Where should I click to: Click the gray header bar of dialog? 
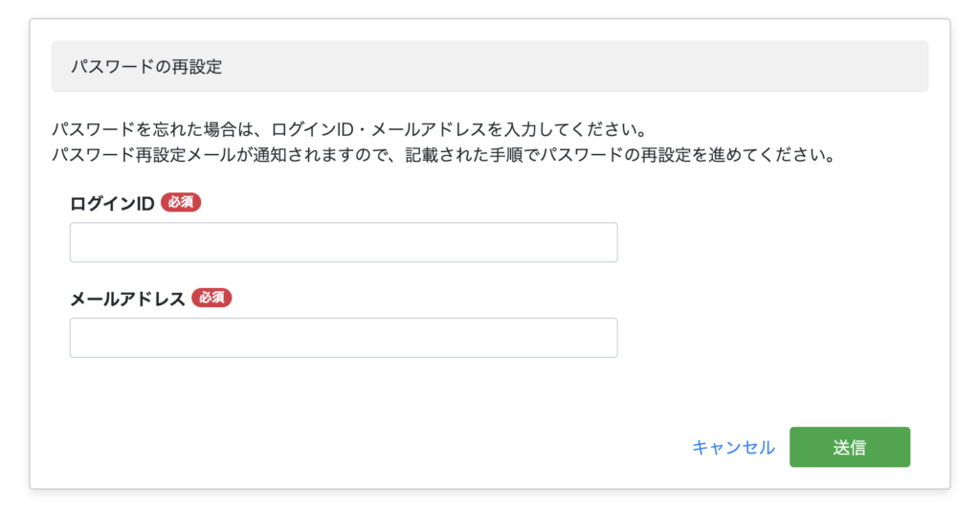[574, 67]
